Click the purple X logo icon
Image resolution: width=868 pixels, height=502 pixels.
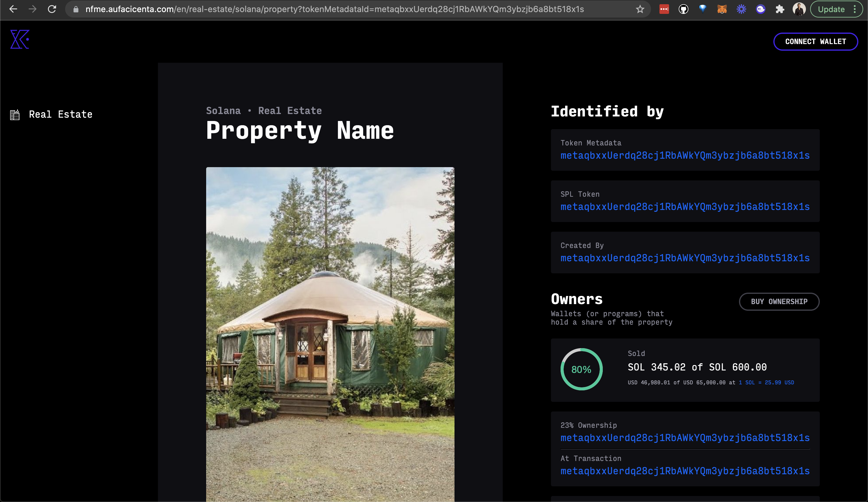click(20, 39)
